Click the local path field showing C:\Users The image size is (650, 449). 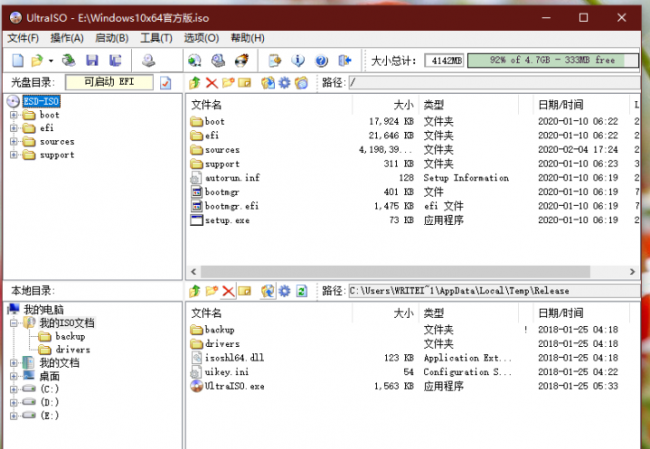tap(494, 291)
